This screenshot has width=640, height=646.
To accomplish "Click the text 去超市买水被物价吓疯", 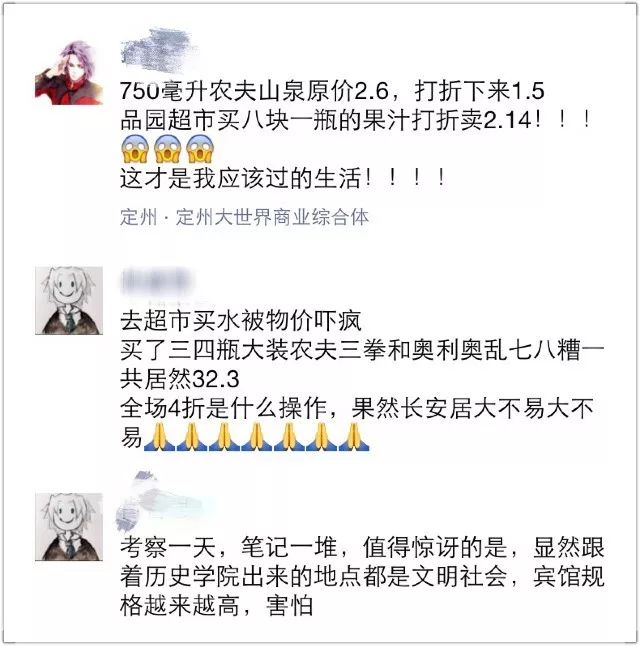I will click(241, 321).
